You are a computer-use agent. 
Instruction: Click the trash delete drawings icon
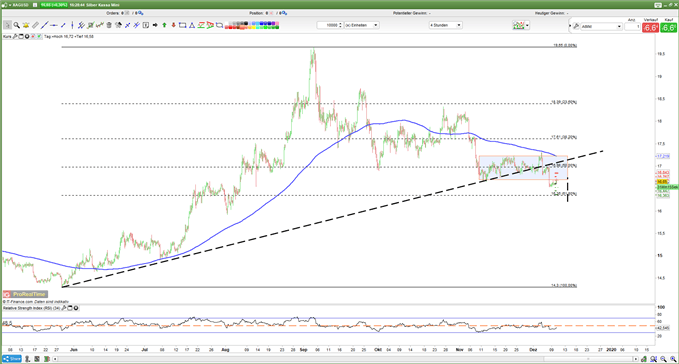[109, 25]
